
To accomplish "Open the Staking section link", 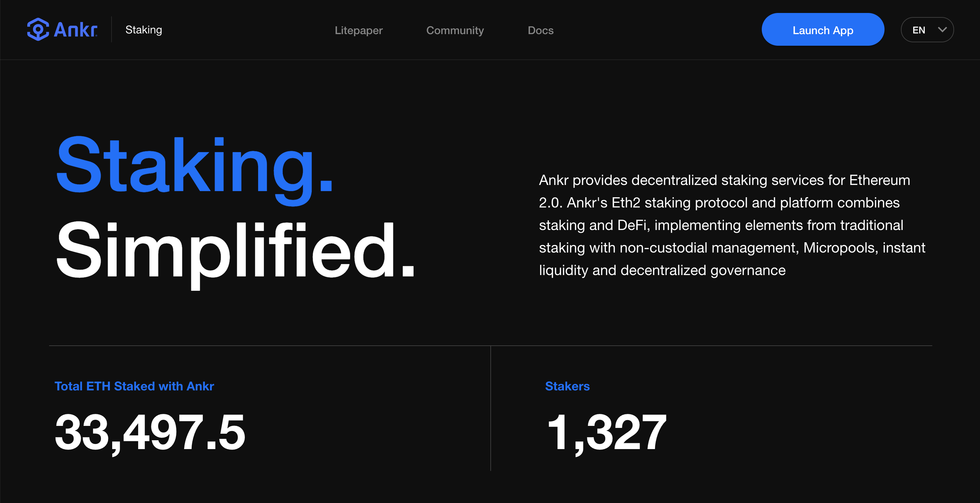I will tap(144, 30).
